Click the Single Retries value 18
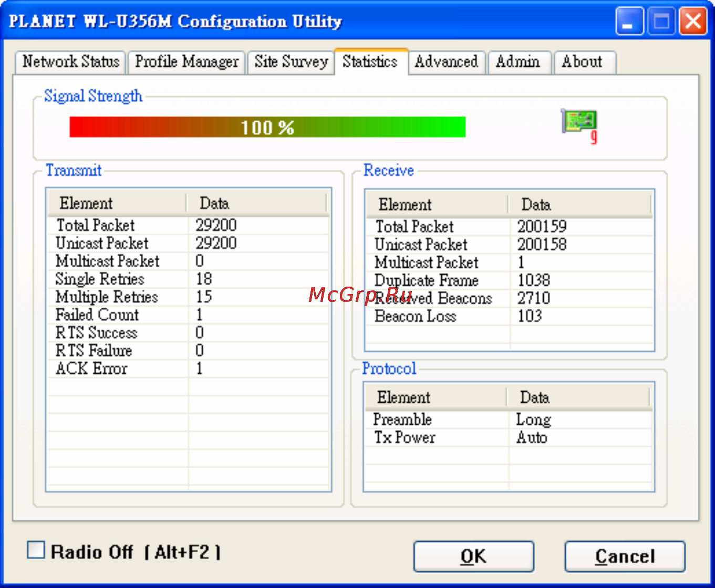The height and width of the screenshot is (588, 715). 204,279
